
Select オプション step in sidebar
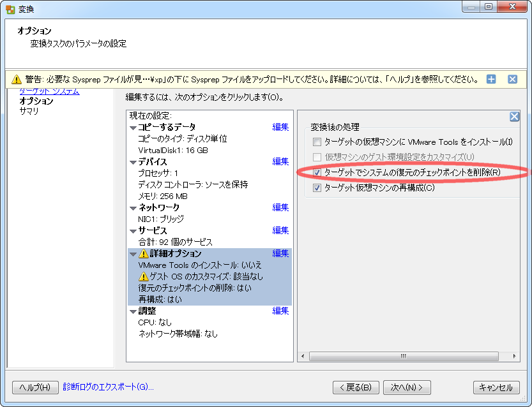tap(36, 101)
